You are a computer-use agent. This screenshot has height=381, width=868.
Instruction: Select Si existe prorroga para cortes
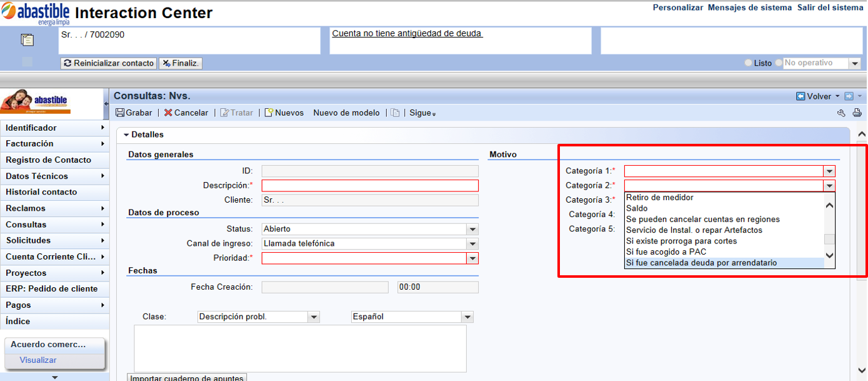(x=724, y=241)
